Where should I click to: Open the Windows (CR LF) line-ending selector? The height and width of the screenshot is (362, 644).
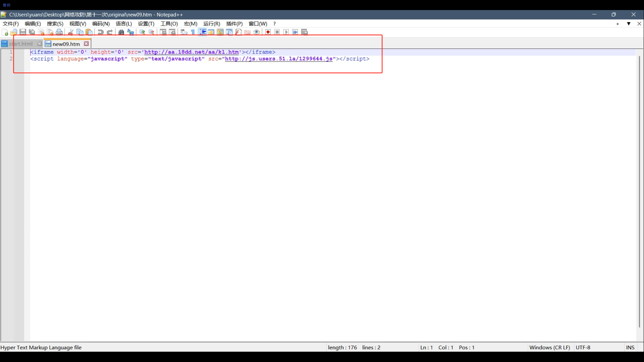coord(549,347)
